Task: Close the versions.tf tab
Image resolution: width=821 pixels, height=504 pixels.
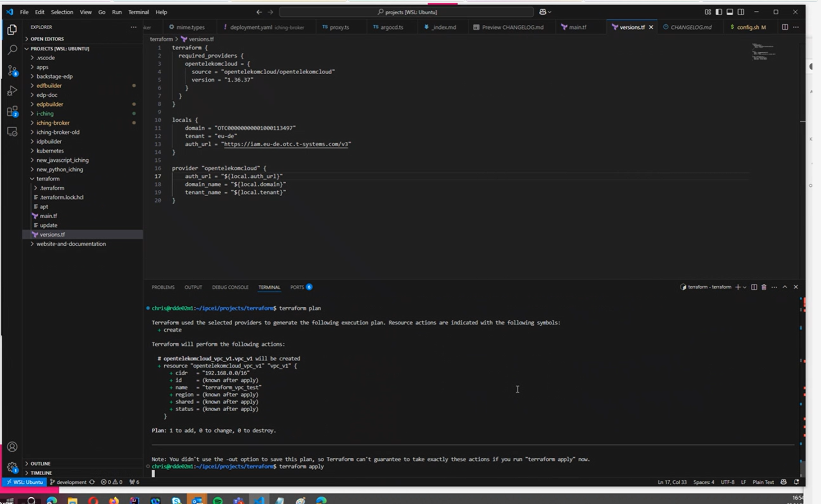Action: (651, 27)
